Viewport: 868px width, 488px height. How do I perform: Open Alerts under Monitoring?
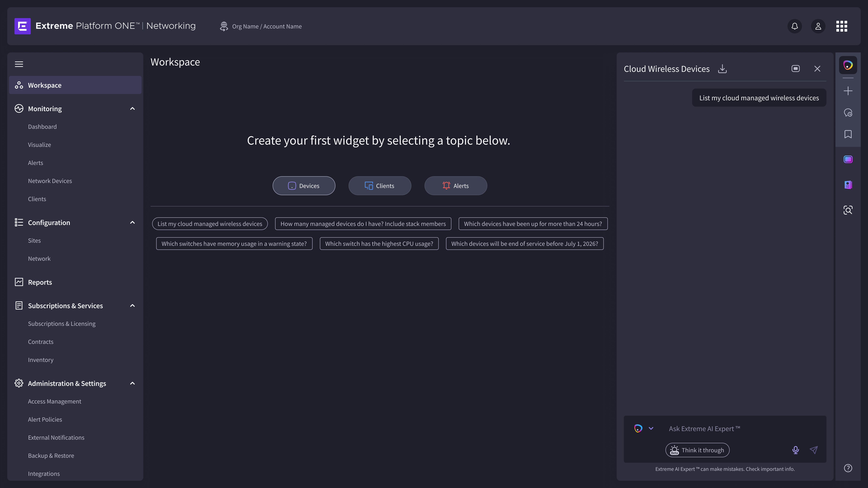click(x=35, y=163)
